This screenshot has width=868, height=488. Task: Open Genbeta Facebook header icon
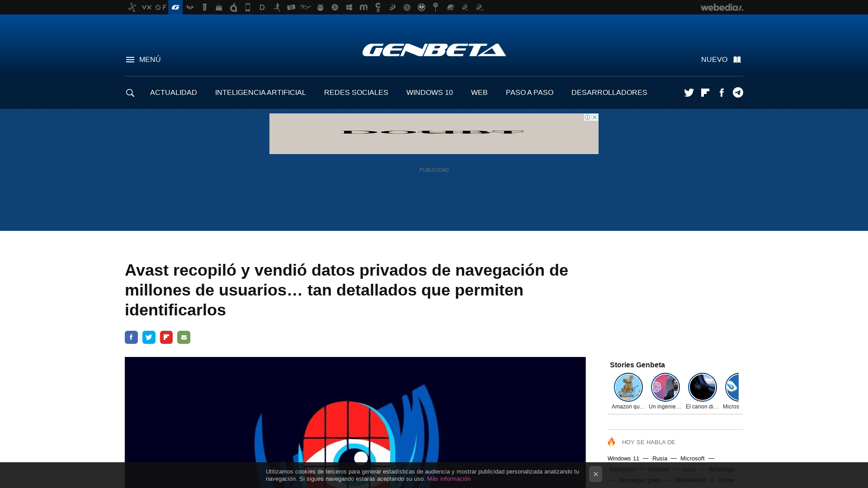click(x=722, y=93)
